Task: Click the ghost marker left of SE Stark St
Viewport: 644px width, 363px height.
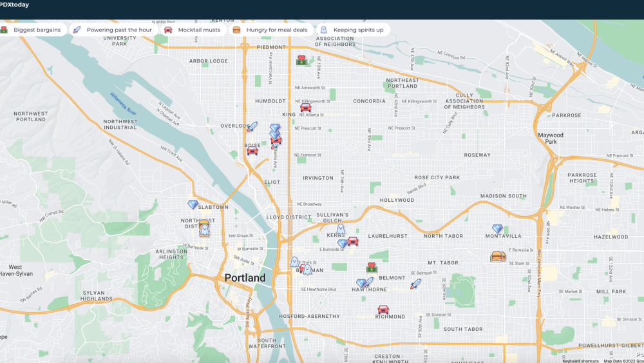Action: point(294,262)
